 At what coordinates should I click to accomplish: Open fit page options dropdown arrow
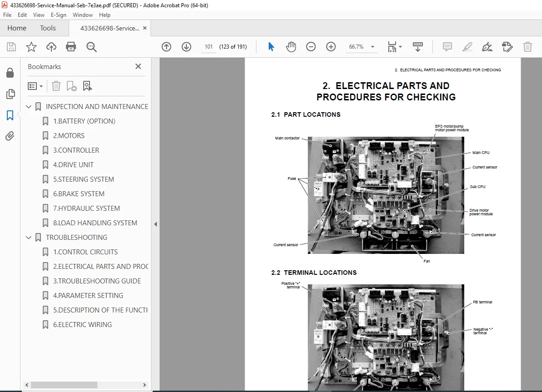(400, 47)
